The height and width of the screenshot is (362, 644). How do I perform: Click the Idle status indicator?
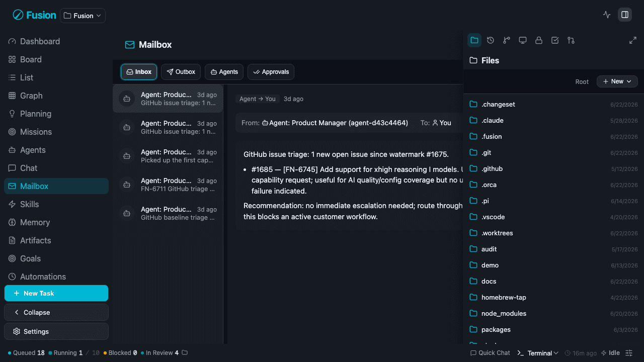click(x=610, y=353)
